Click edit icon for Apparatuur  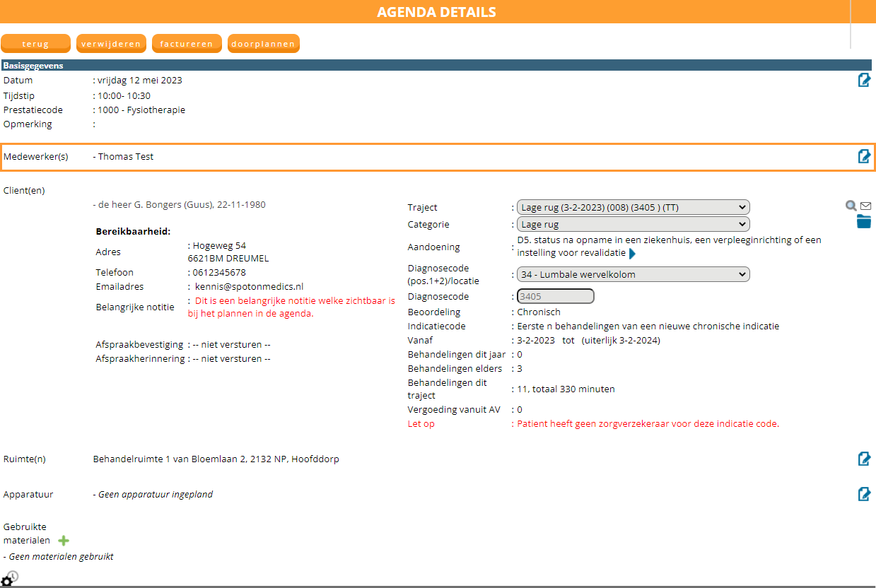863,494
